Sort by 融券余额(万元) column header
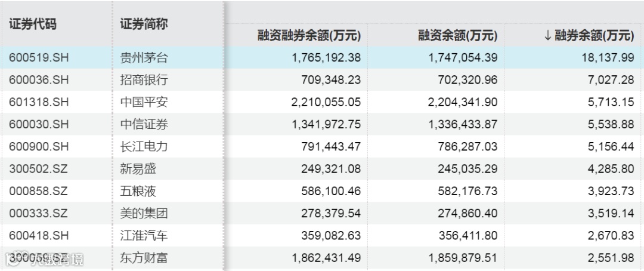 (594, 36)
